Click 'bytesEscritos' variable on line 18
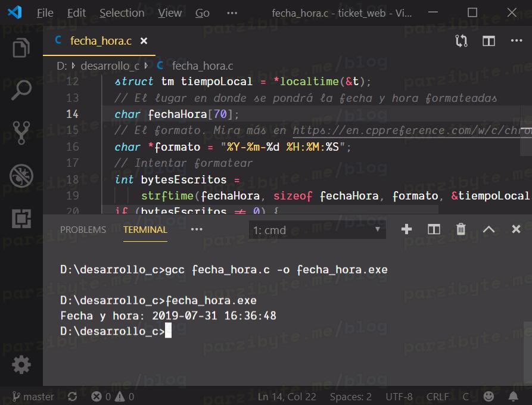532x405 pixels. coord(183,179)
